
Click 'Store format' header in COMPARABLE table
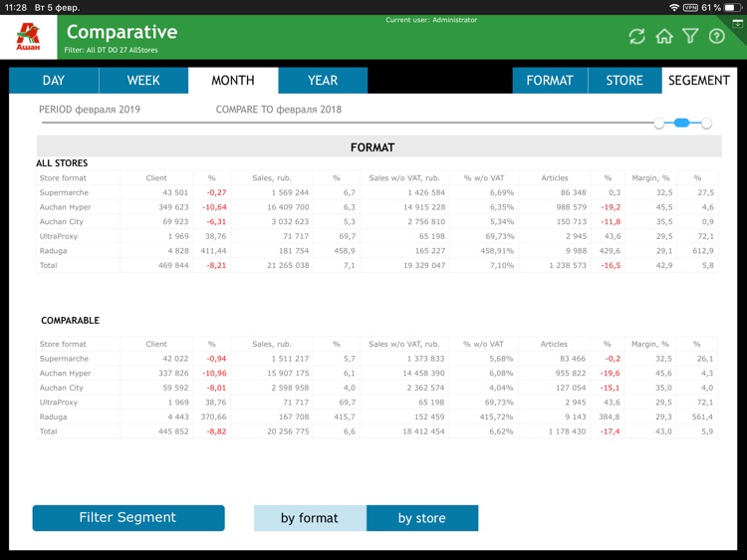(x=63, y=344)
